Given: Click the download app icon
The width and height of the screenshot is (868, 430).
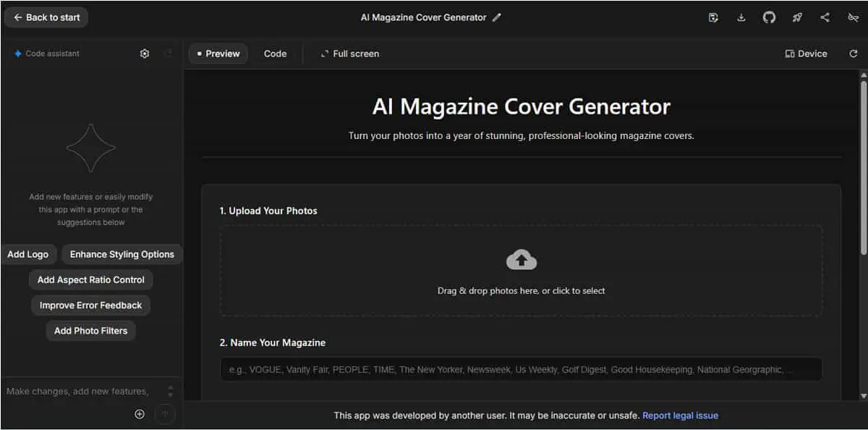Looking at the screenshot, I should [x=741, y=17].
